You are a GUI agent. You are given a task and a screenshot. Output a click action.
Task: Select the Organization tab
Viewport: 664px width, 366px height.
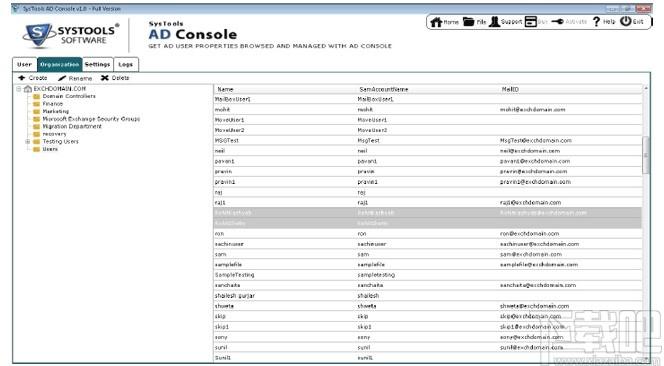pyautogui.click(x=60, y=64)
